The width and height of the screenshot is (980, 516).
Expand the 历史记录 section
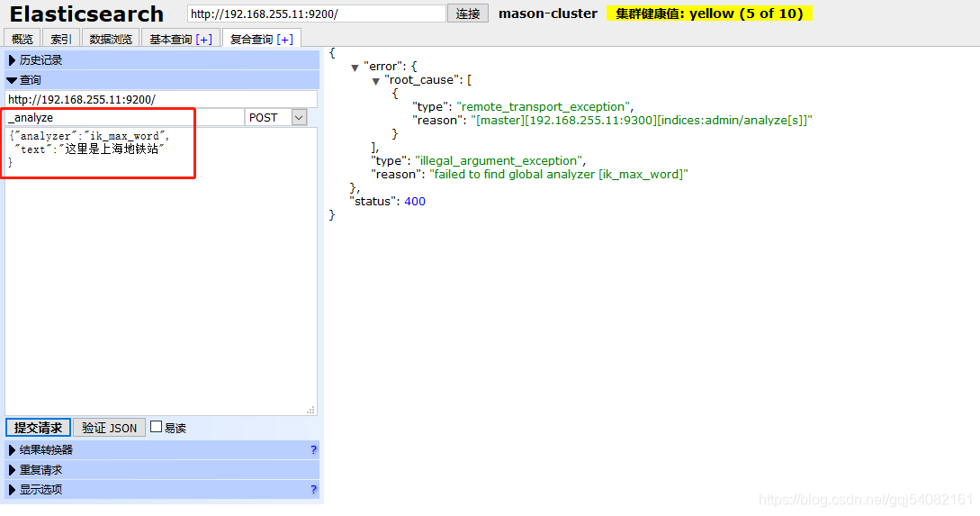(x=163, y=60)
